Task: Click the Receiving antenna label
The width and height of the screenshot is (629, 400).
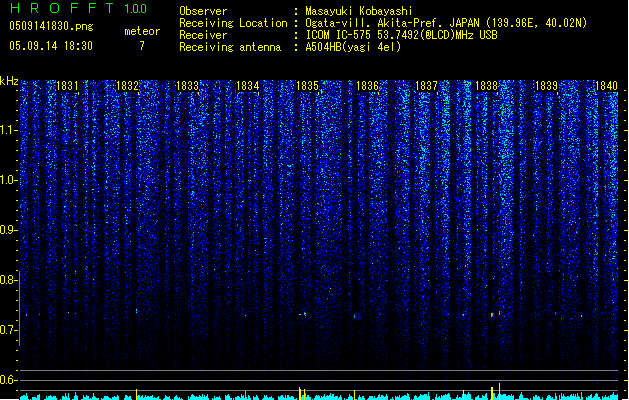Action: pyautogui.click(x=230, y=47)
